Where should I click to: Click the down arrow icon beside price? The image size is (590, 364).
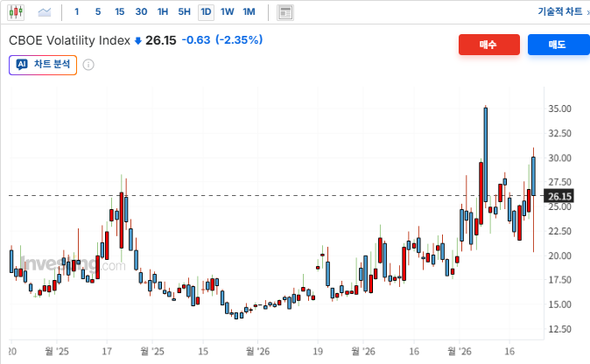coord(138,40)
